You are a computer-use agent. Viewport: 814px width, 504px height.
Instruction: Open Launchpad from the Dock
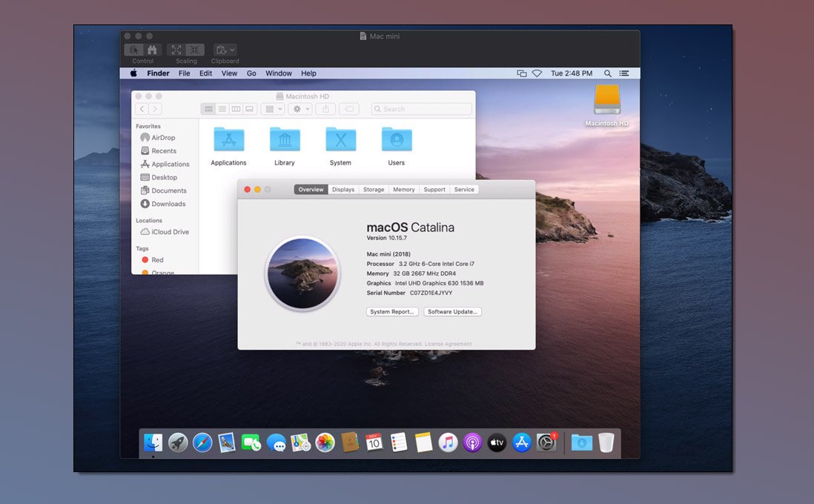click(x=177, y=442)
